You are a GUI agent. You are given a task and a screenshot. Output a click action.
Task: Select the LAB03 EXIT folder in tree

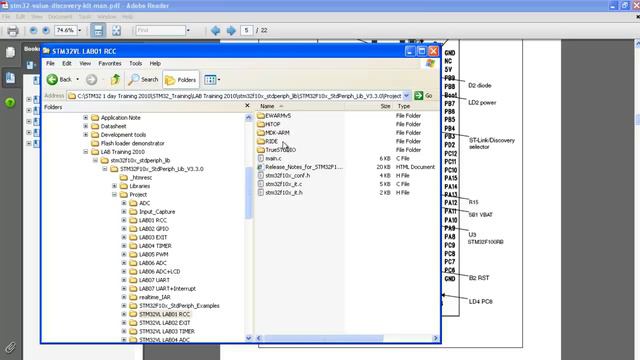point(149,238)
